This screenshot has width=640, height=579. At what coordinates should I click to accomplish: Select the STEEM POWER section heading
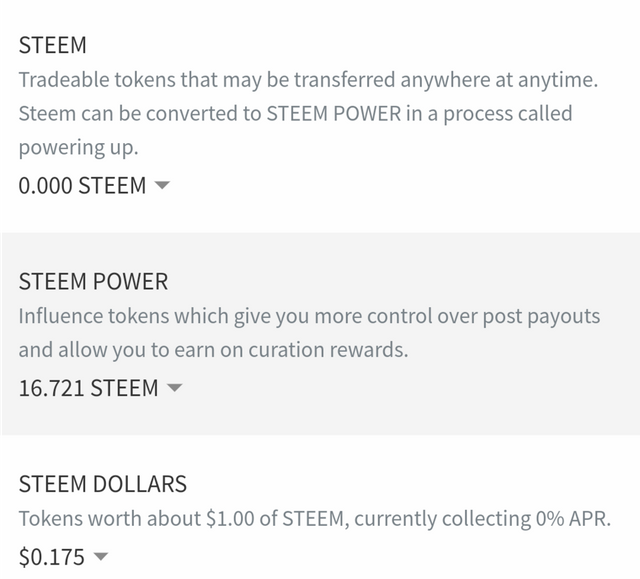point(93,282)
